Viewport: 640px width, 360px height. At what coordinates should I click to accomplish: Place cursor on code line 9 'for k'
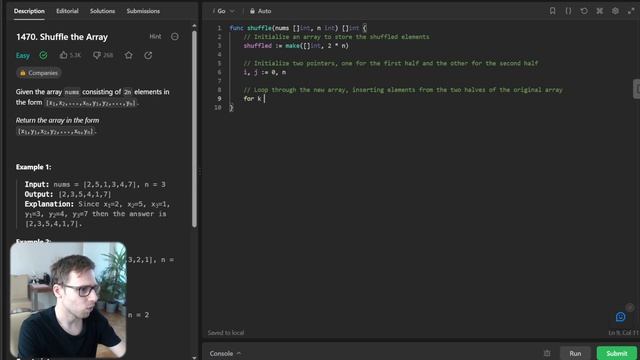252,99
